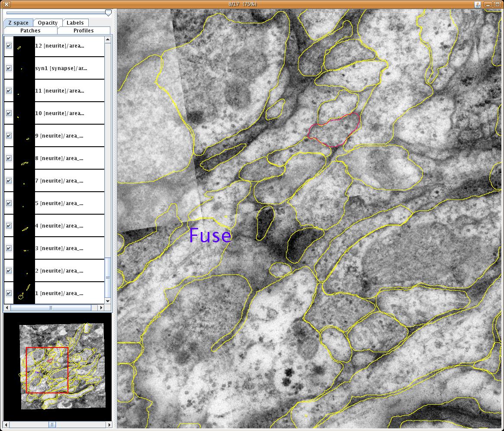Uncheck visibility of 11 [neurite] item

coord(9,91)
